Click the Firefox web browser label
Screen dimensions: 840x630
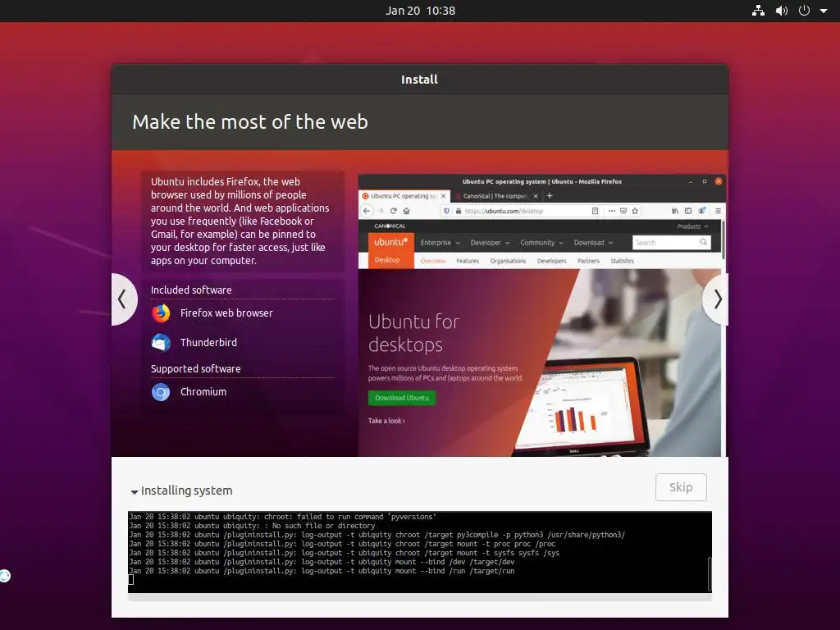tap(226, 313)
